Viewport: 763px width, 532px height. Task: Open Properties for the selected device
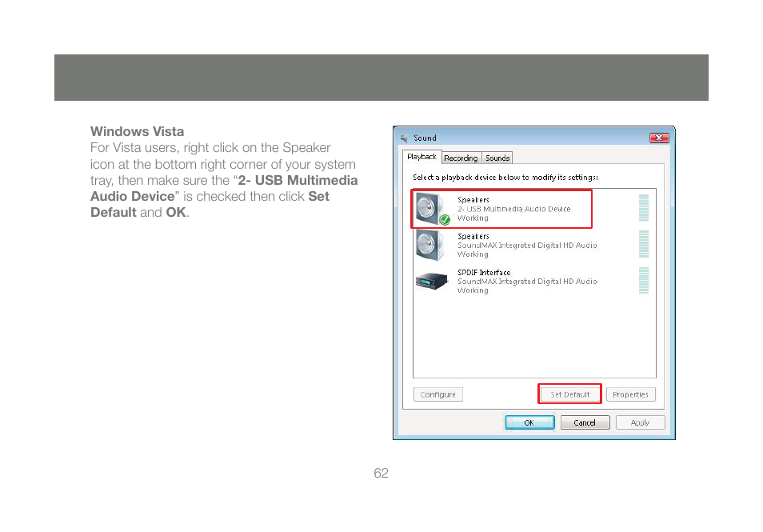631,394
